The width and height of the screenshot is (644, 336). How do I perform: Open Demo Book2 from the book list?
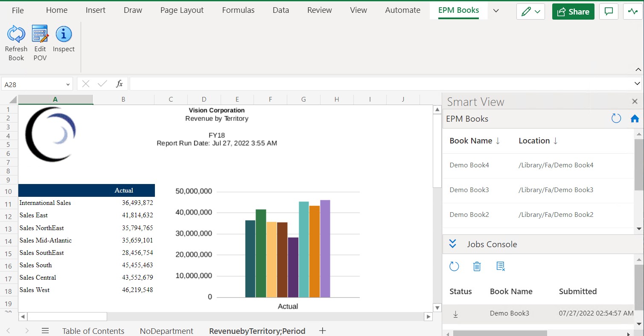click(x=469, y=214)
